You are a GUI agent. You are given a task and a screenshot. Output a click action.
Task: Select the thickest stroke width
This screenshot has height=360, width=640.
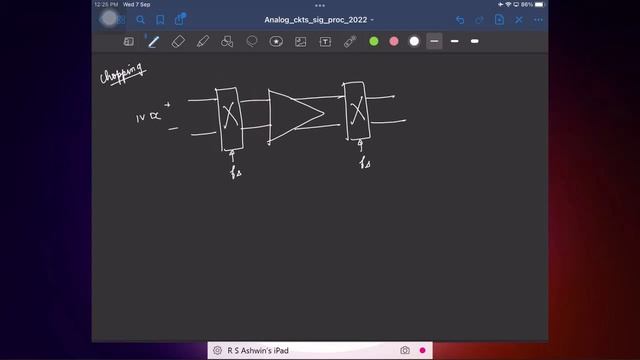tap(475, 42)
